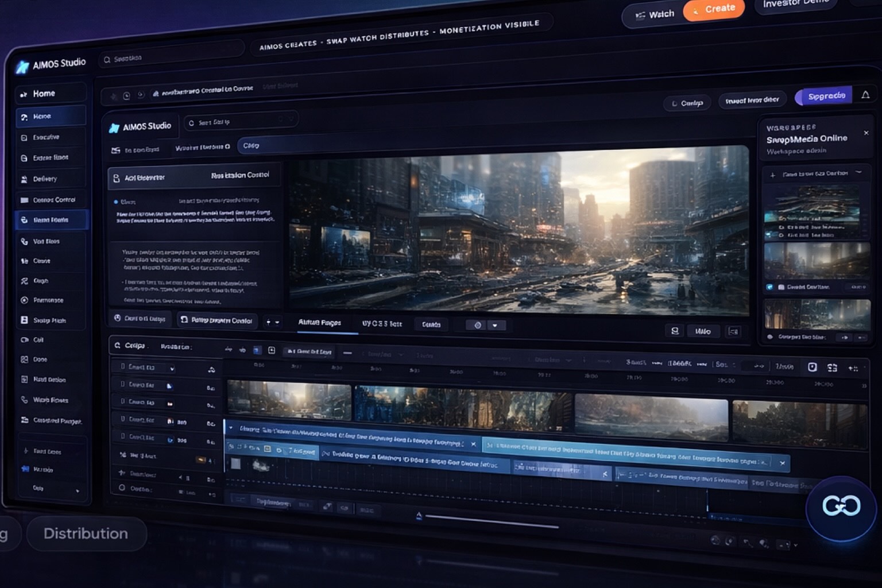Click the plus icon in the workspace panel
The height and width of the screenshot is (588, 882).
pos(772,175)
